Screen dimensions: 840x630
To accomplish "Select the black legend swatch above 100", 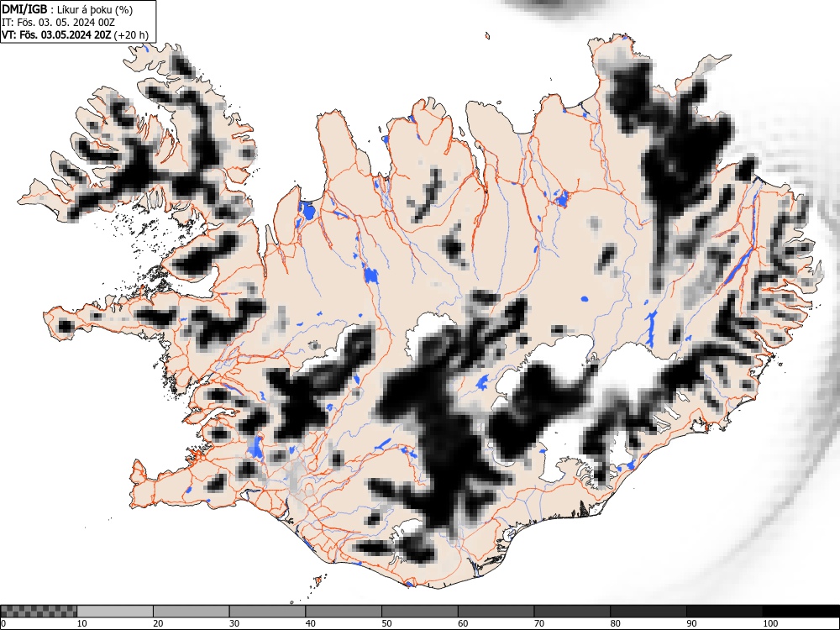I will (801, 612).
